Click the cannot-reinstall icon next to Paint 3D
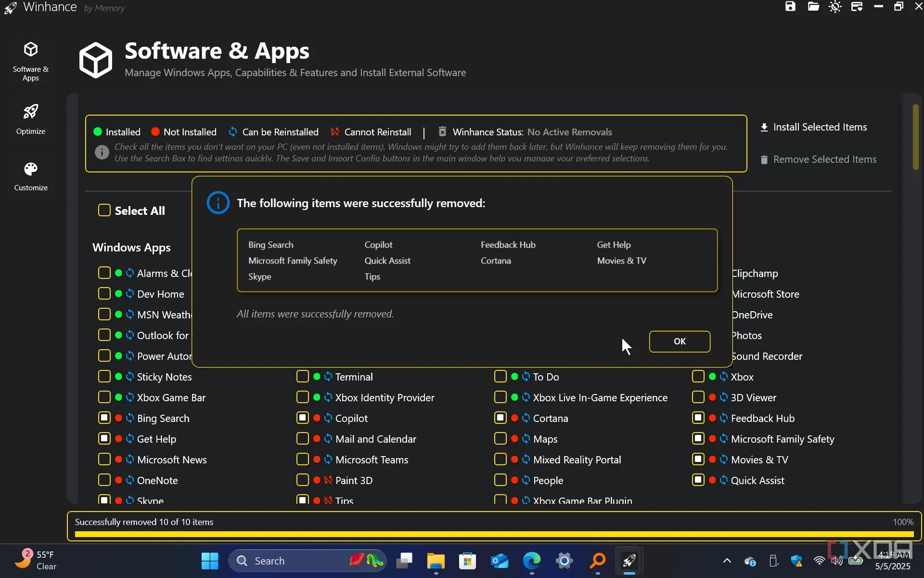 click(x=328, y=480)
